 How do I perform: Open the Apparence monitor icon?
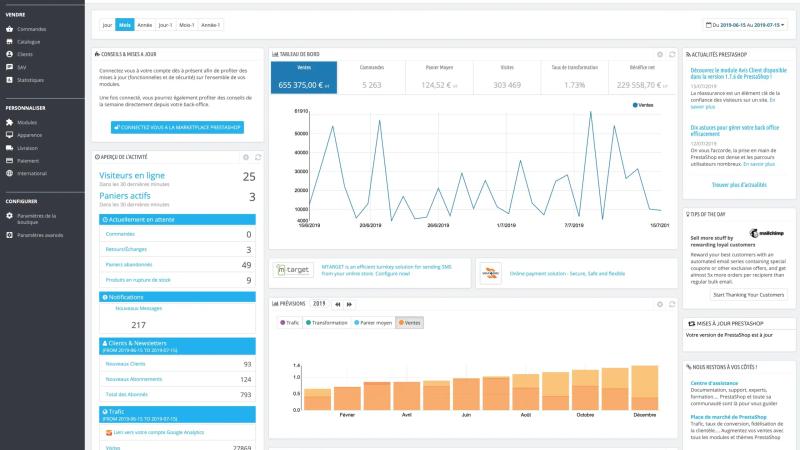(9, 135)
